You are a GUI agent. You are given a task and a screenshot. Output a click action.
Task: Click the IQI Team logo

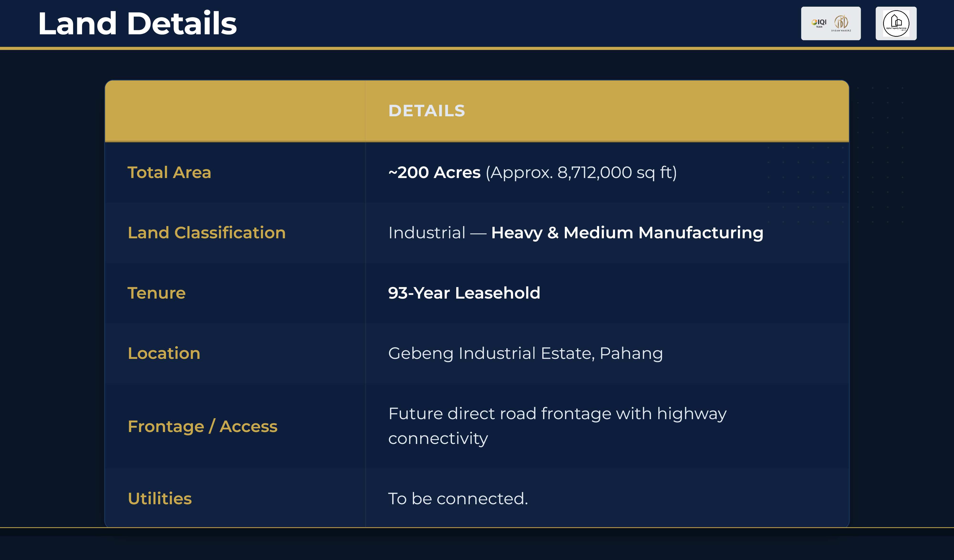coord(819,23)
